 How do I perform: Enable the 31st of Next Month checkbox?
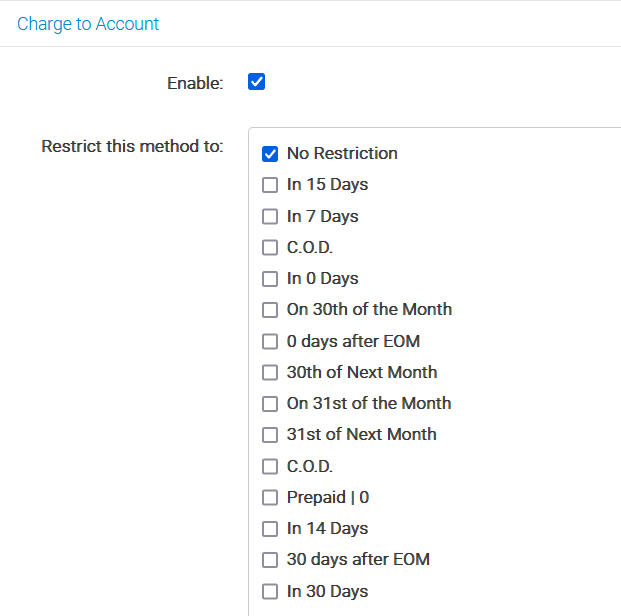click(270, 435)
